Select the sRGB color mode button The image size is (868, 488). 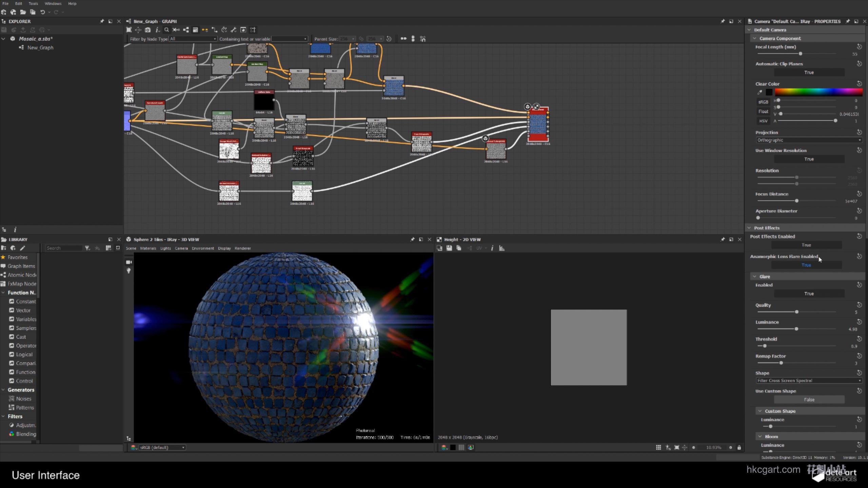(763, 102)
